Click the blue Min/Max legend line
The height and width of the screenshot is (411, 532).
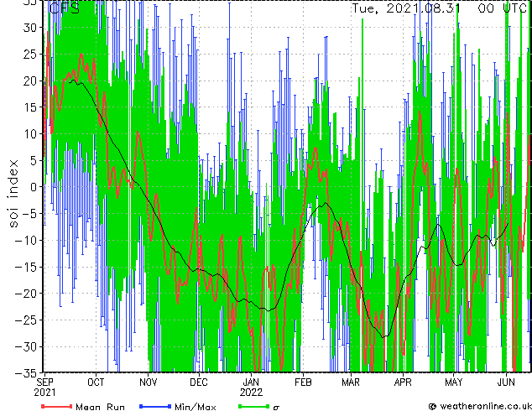155,406
